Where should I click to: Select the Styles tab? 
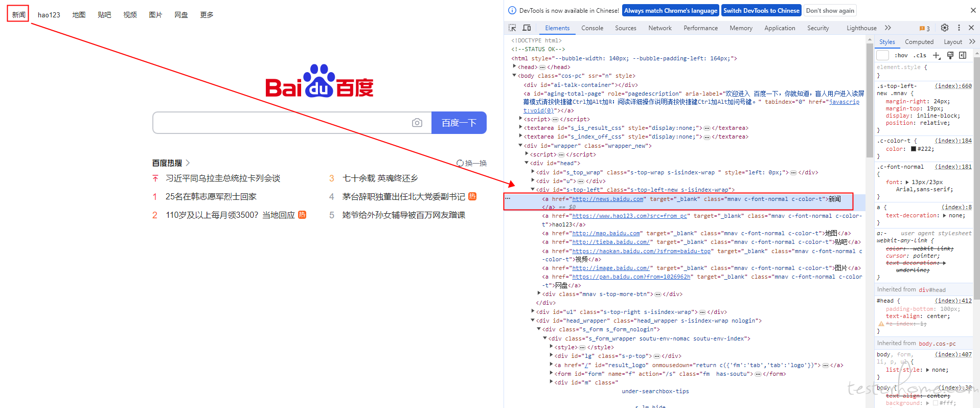(887, 42)
